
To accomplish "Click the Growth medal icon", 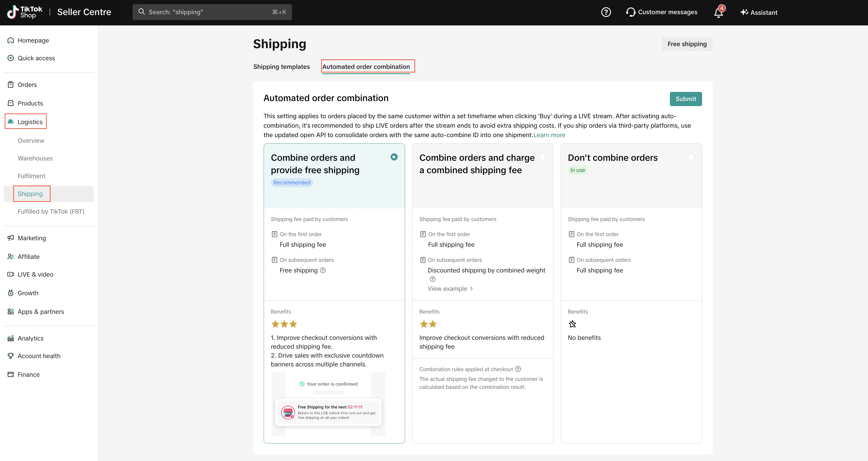I will pos(11,293).
